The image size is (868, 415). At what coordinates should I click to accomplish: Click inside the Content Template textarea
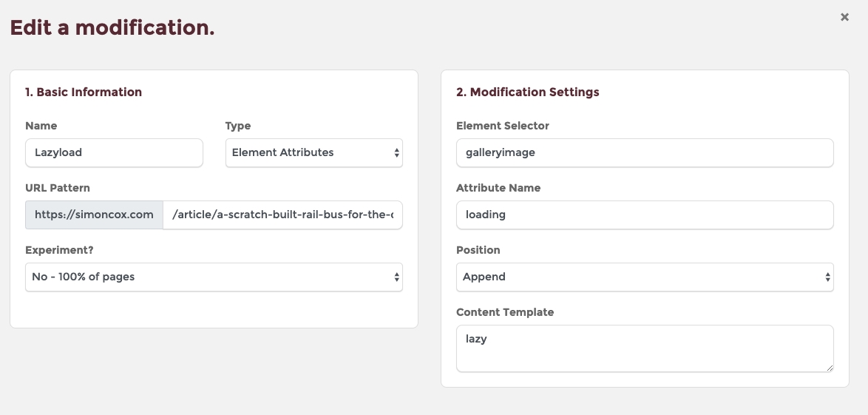coord(644,348)
